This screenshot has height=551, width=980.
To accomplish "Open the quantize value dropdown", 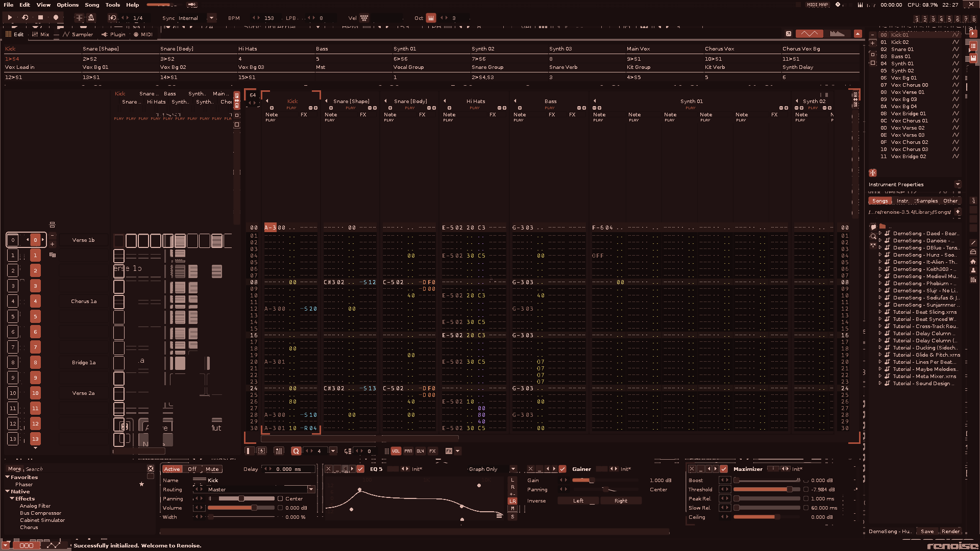I will (x=333, y=451).
